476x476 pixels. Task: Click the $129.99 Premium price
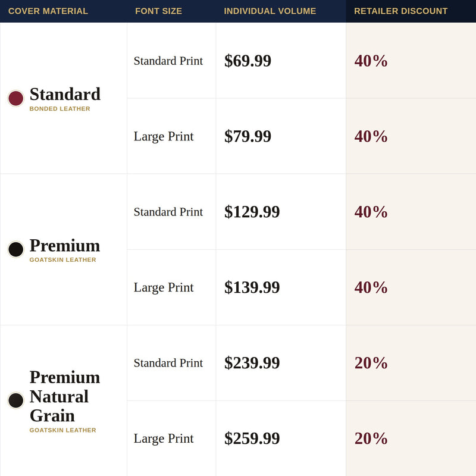tap(252, 212)
